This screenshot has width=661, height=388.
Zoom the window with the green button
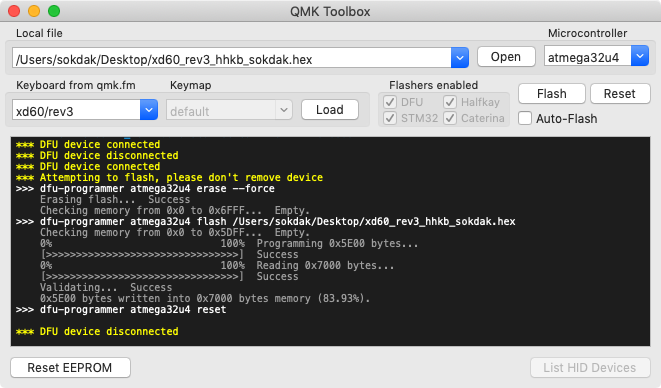click(54, 11)
